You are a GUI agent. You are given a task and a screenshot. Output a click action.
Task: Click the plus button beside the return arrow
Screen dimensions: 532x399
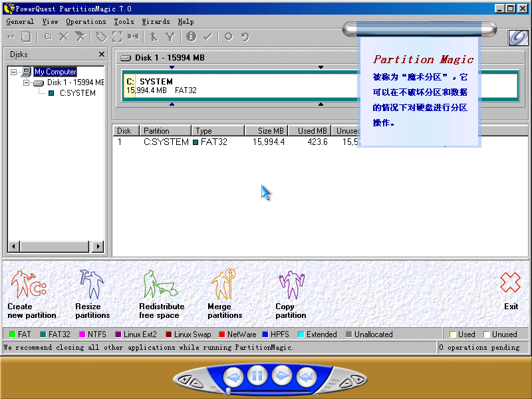[358, 379]
